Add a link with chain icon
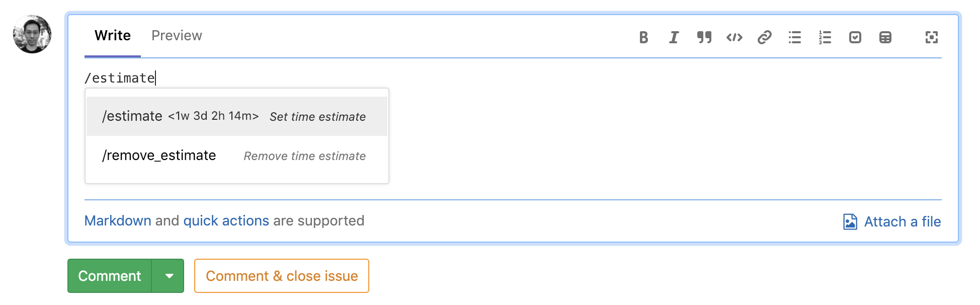 pos(764,37)
